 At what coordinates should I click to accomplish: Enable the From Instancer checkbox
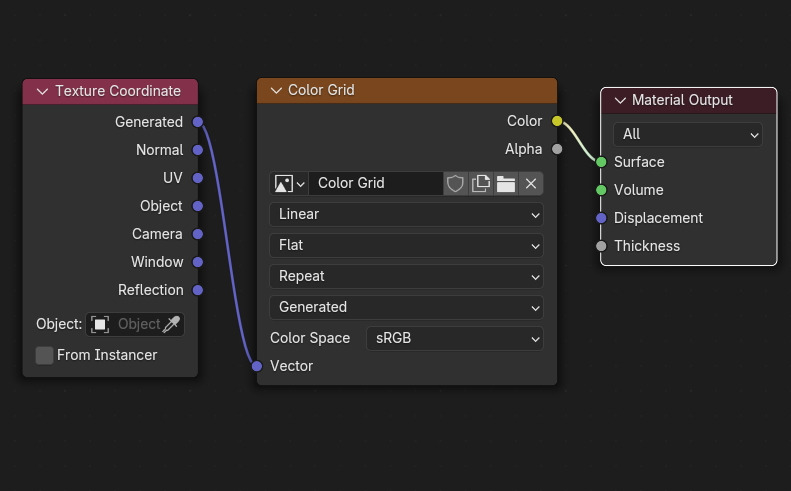click(x=44, y=355)
